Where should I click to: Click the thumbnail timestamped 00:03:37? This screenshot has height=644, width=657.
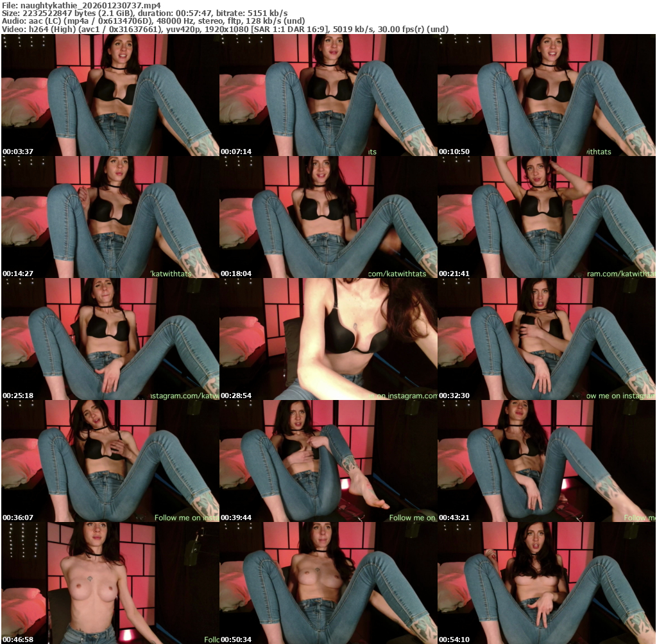[110, 95]
